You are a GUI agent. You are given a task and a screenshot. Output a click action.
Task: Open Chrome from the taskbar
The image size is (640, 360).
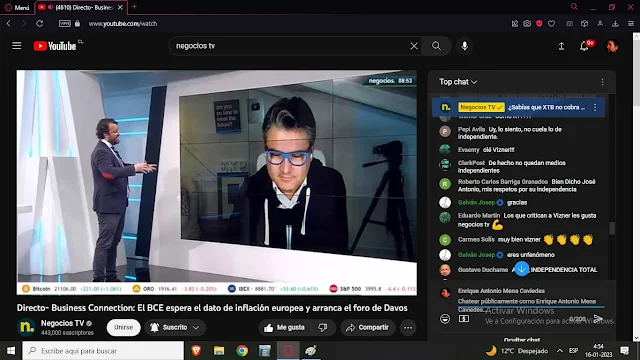[242, 351]
